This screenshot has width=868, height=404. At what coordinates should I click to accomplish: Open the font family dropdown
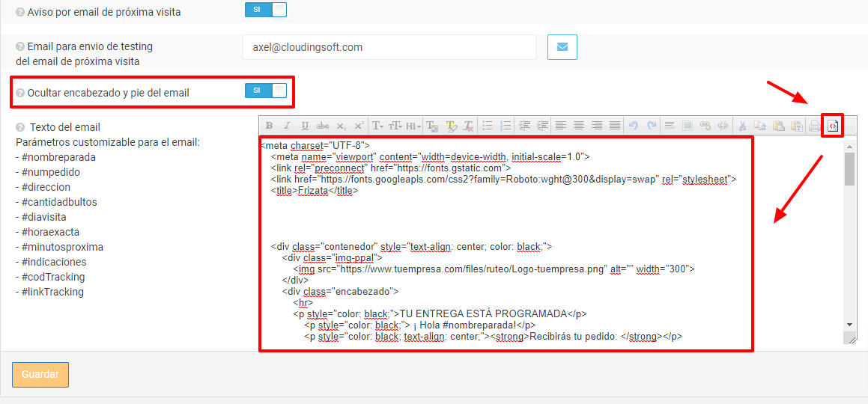pyautogui.click(x=378, y=126)
